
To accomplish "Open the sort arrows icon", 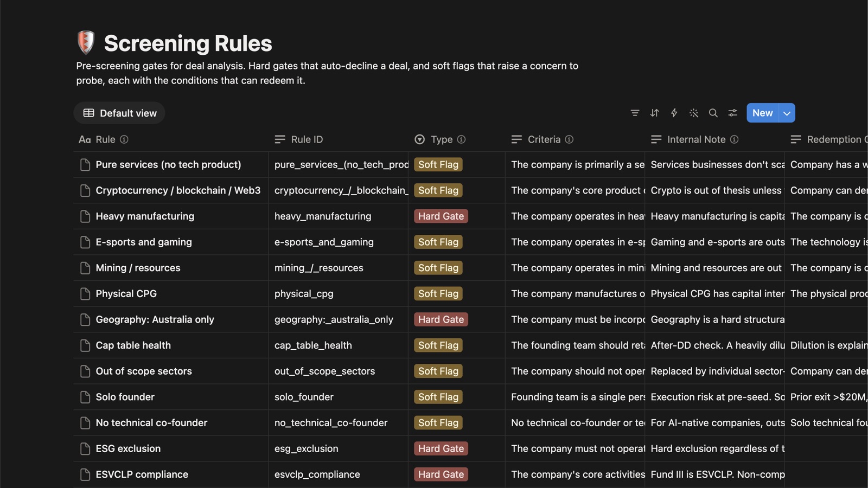I will [x=654, y=113].
